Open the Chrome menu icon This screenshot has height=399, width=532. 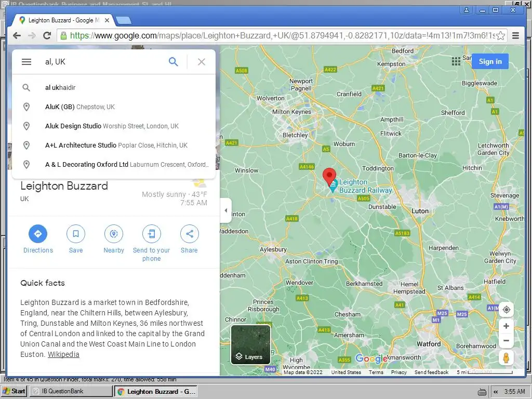click(515, 36)
